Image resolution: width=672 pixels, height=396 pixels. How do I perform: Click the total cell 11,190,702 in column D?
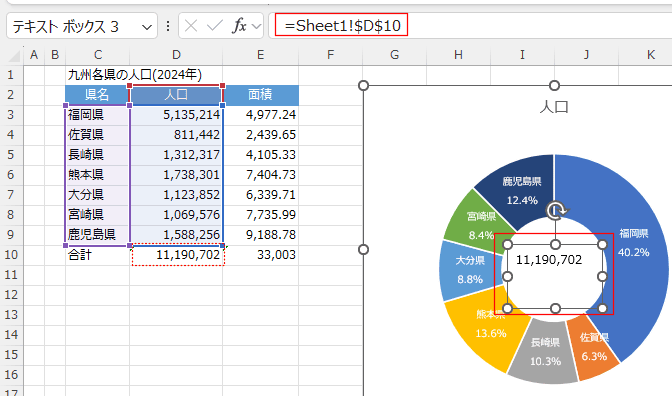tap(176, 255)
